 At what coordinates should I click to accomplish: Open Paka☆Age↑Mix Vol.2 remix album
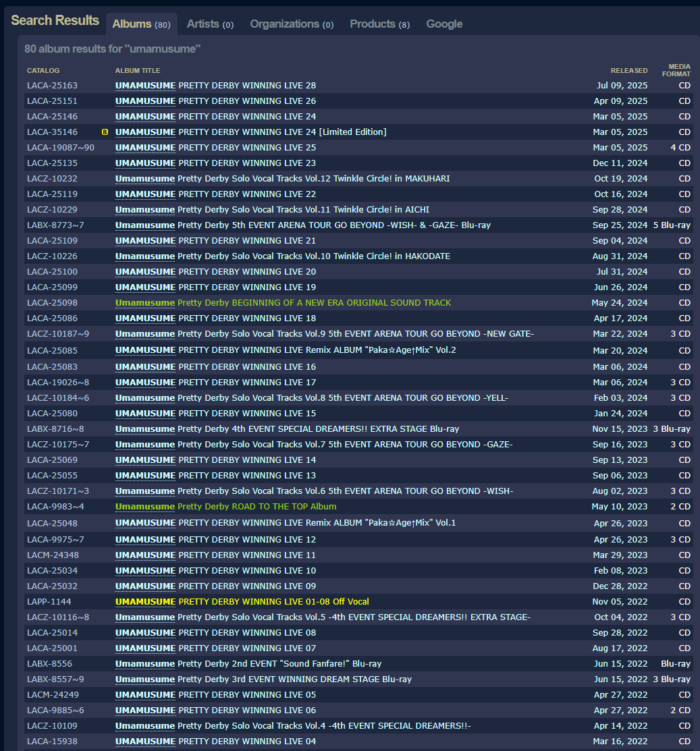286,350
